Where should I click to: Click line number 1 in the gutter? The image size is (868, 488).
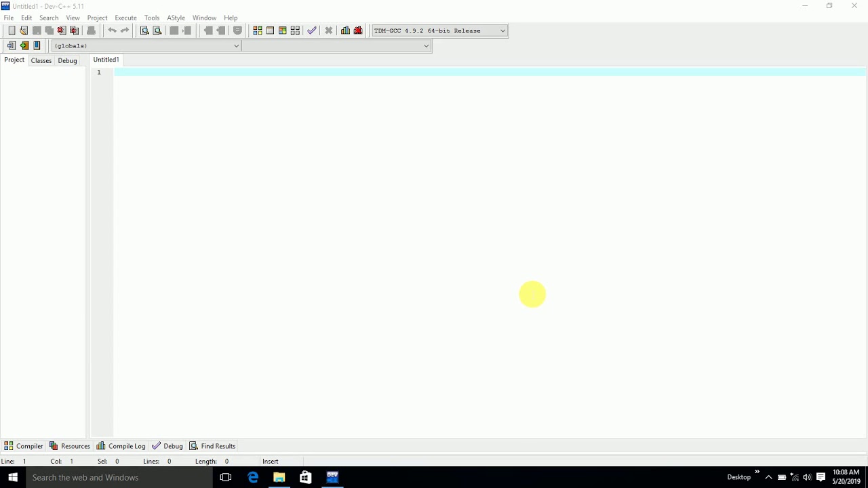click(x=99, y=72)
